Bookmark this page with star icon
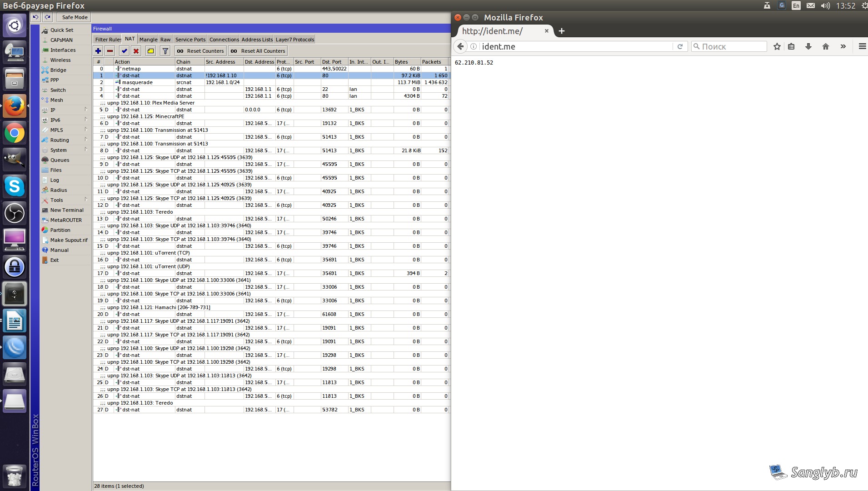The height and width of the screenshot is (491, 868). pyautogui.click(x=777, y=46)
